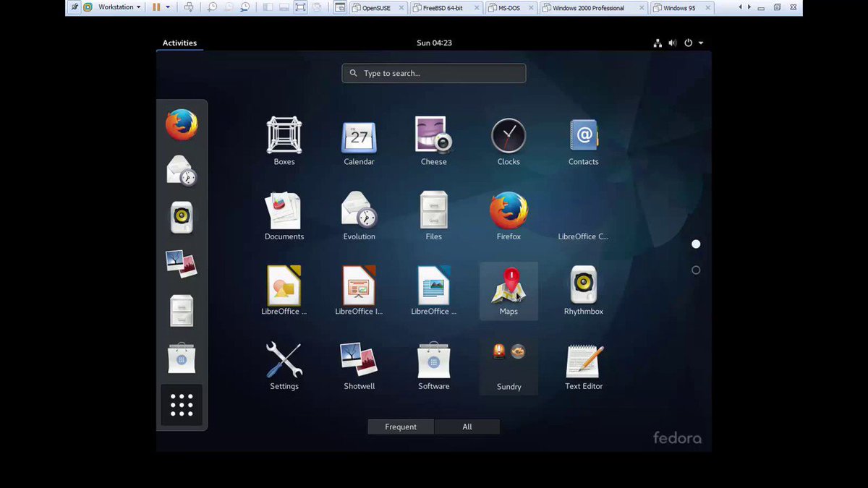Click Files cabinet in the dash
This screenshot has height=488, width=868.
(x=182, y=311)
